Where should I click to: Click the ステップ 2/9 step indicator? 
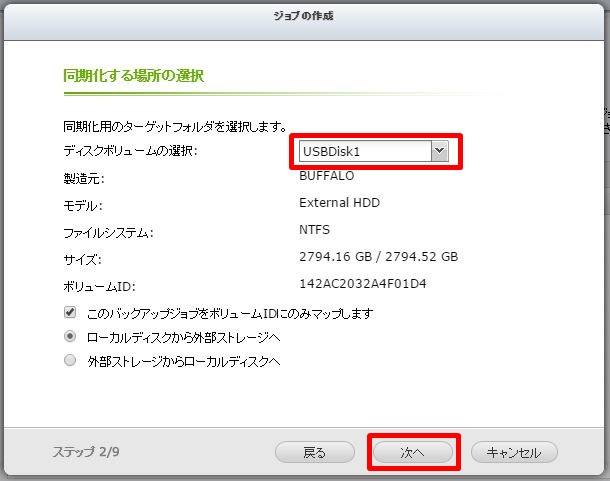(x=86, y=452)
